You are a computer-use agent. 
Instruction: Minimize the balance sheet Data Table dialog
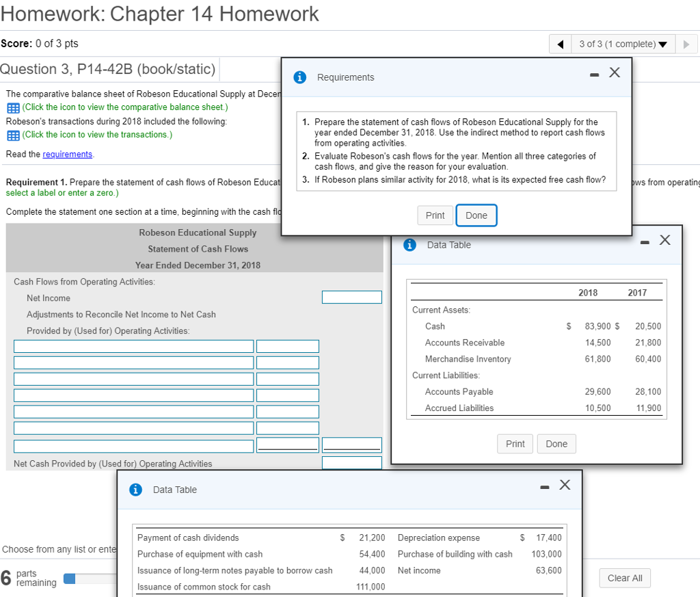645,243
